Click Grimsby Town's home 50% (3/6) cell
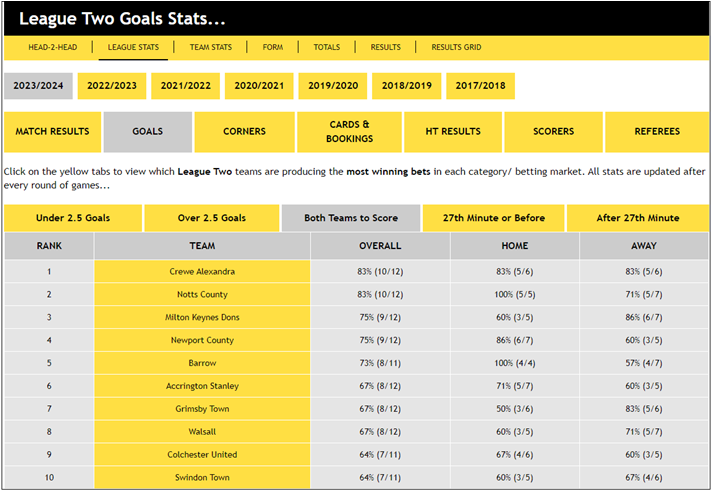The height and width of the screenshot is (492, 712). point(514,408)
